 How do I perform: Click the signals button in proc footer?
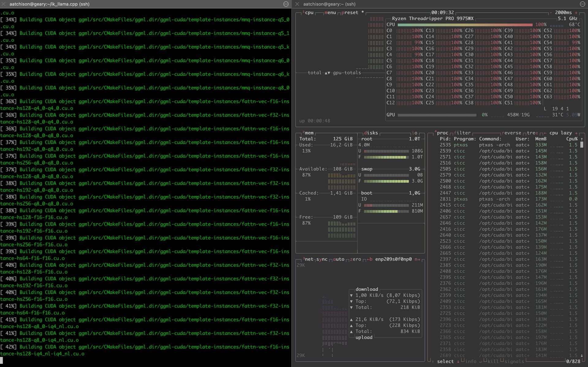pyautogui.click(x=514, y=361)
